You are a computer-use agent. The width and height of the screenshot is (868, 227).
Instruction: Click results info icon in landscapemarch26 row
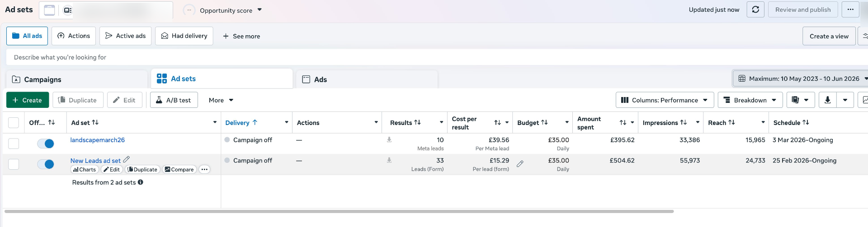(389, 140)
